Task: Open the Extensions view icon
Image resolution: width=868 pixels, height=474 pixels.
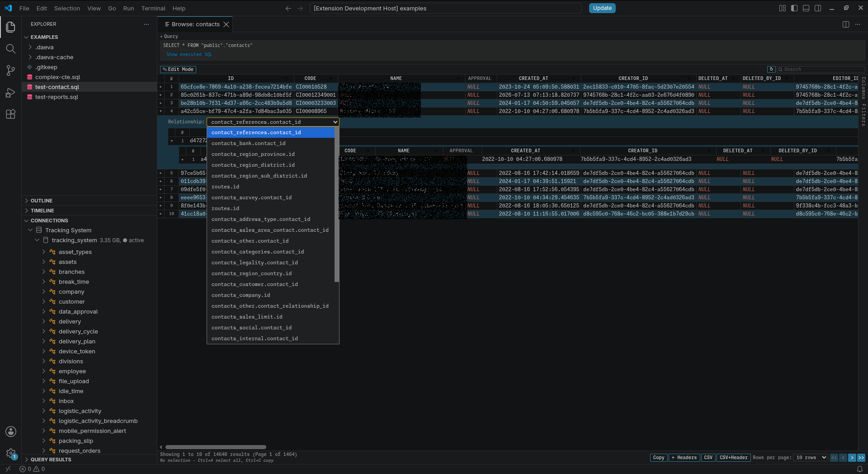Action: [x=11, y=114]
